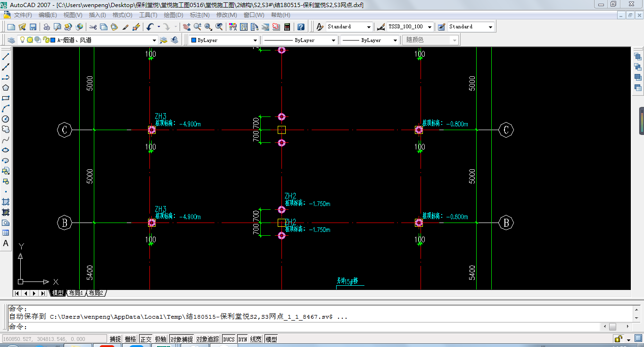This screenshot has width=644, height=347.
Task: Switch to the 布局2 layout tab
Action: coord(96,293)
